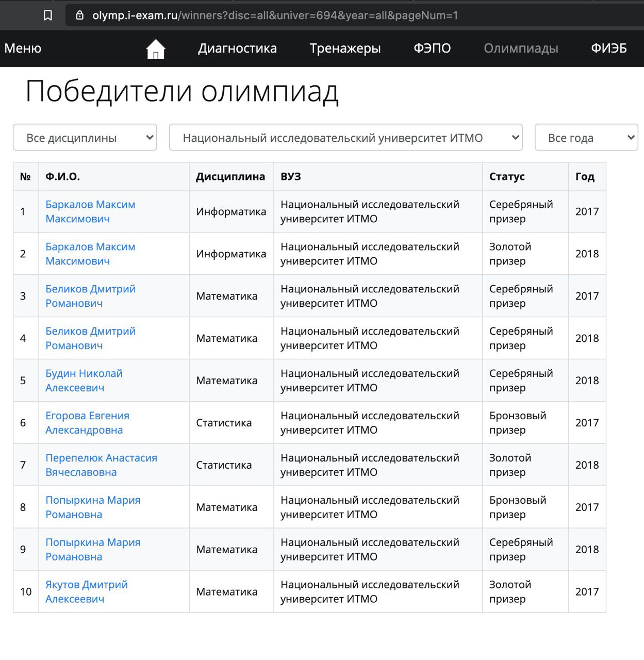Viewport: 644px width, 660px height.
Task: Click the № column header
Action: point(25,176)
